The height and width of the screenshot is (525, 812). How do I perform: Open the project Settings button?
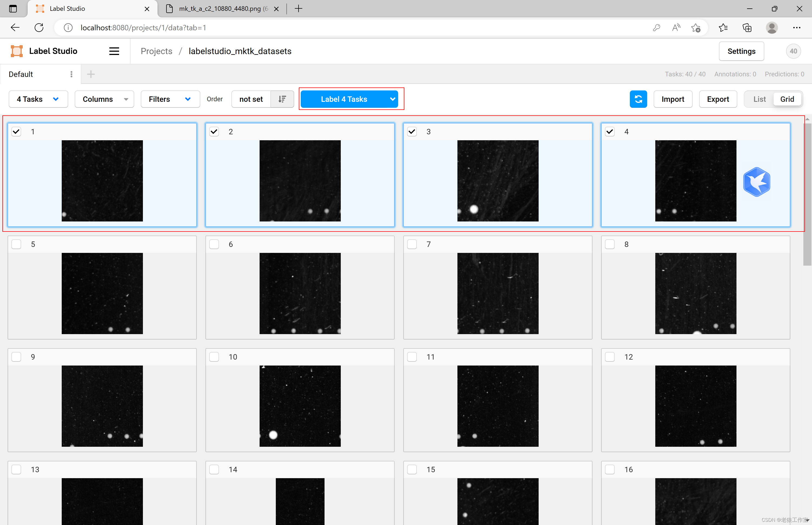(x=741, y=51)
